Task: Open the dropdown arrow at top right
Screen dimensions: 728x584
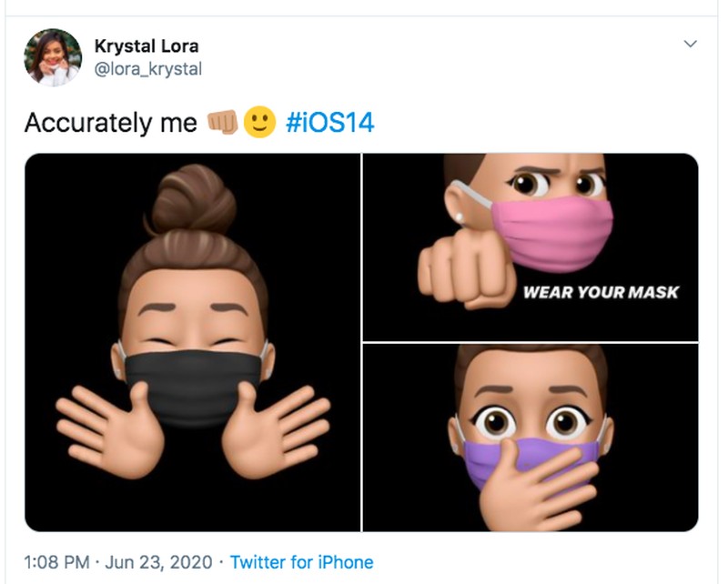Action: coord(689,44)
